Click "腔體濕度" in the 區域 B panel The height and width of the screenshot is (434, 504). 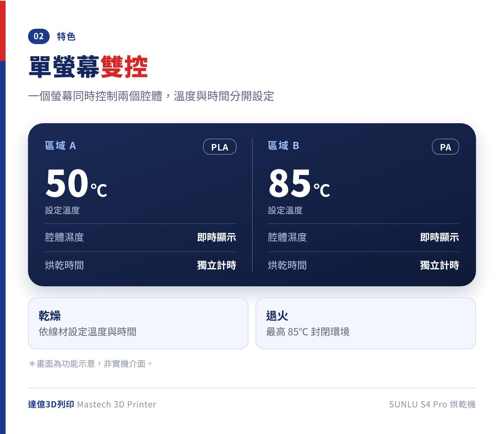(287, 237)
